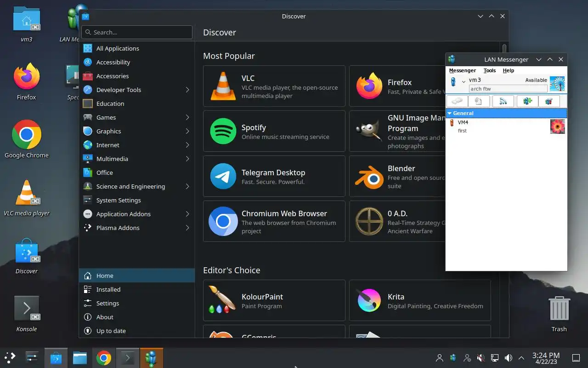Image resolution: width=588 pixels, height=368 pixels.
Task: Open the Help menu
Action: coord(508,70)
